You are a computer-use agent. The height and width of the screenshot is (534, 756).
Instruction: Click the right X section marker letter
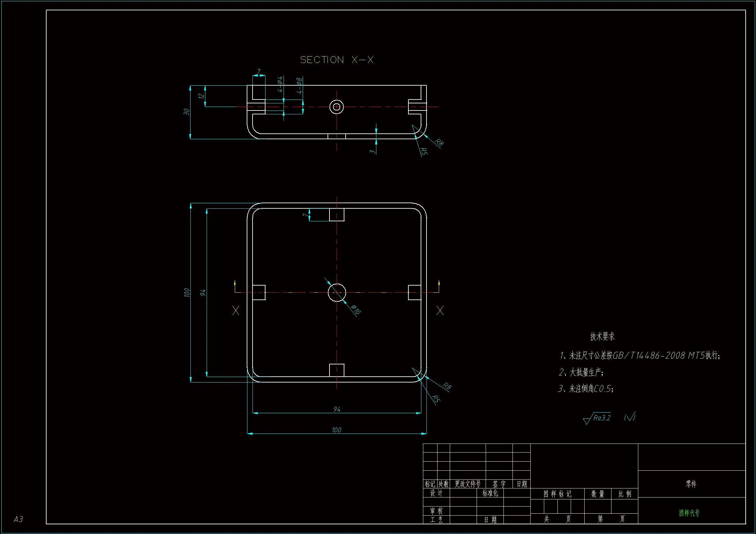[440, 310]
